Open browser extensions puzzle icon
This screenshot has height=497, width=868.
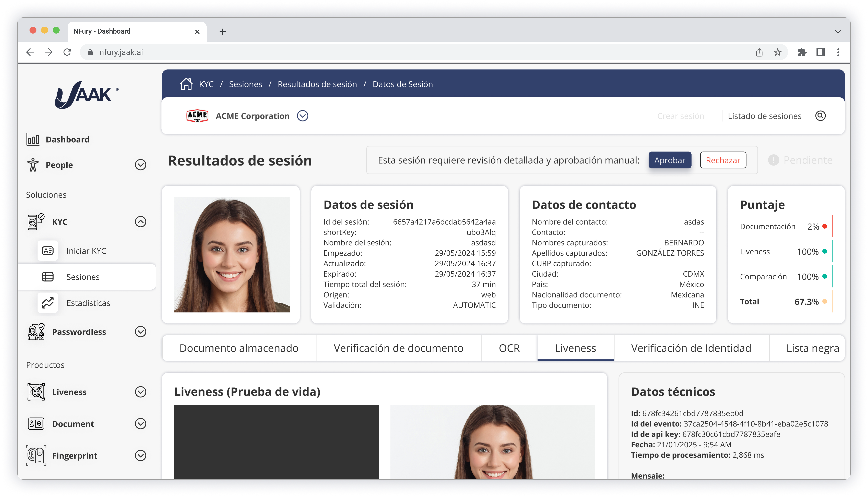point(802,52)
